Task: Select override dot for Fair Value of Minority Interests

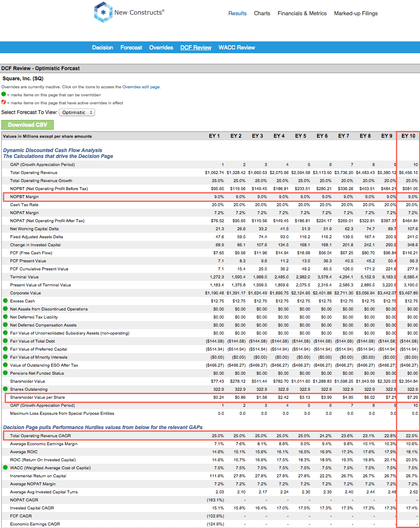Action: 5,357
